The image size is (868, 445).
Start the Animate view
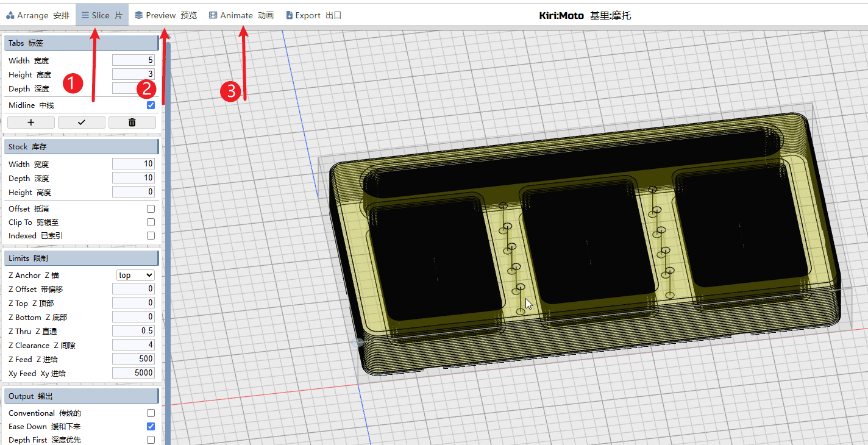click(241, 15)
